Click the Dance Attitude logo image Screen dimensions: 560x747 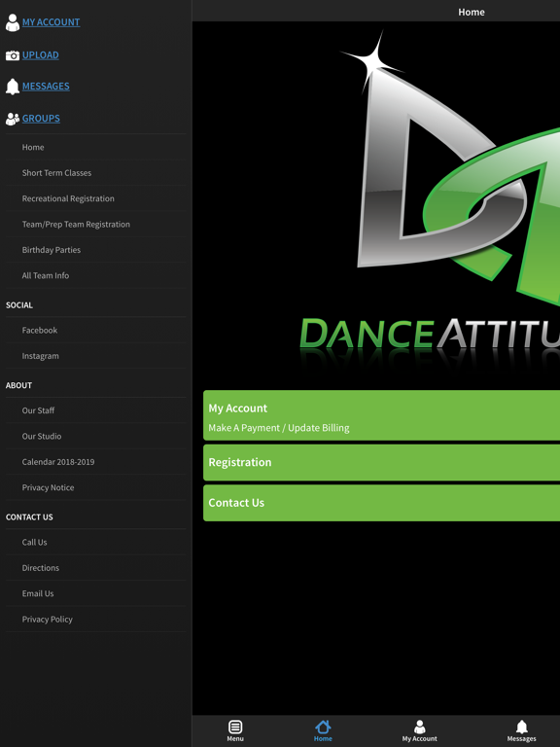[430, 200]
